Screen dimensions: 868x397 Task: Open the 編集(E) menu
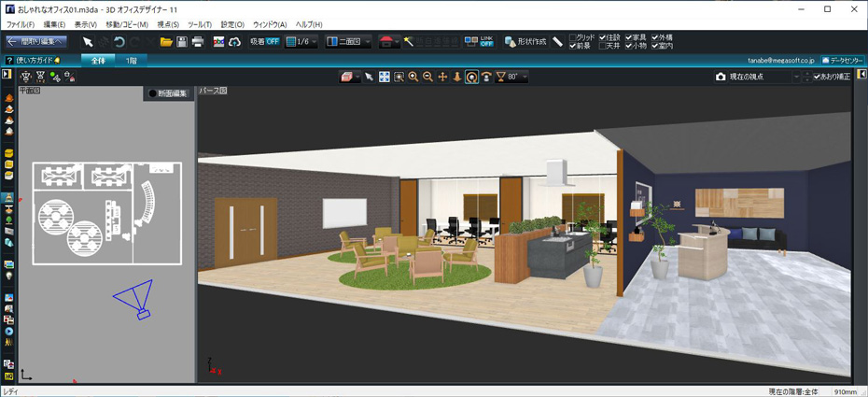tap(54, 25)
